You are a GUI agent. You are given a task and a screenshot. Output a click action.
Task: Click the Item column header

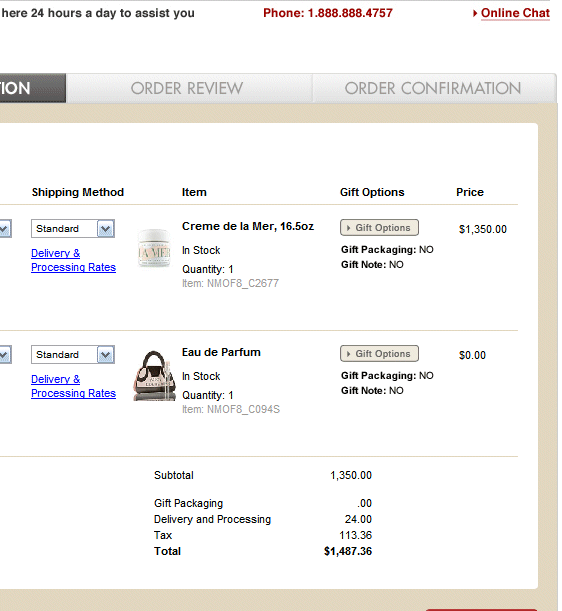pyautogui.click(x=194, y=192)
